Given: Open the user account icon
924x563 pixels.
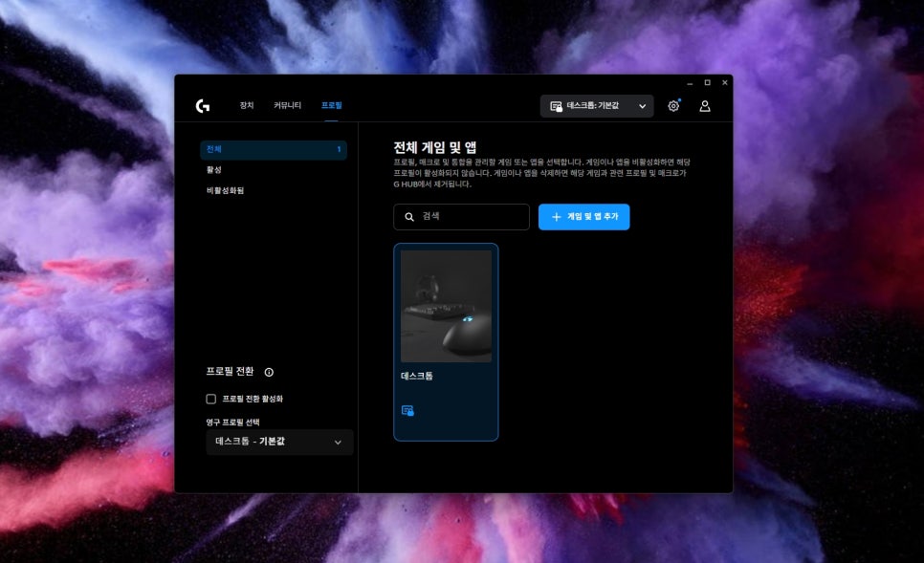Looking at the screenshot, I should pyautogui.click(x=705, y=106).
